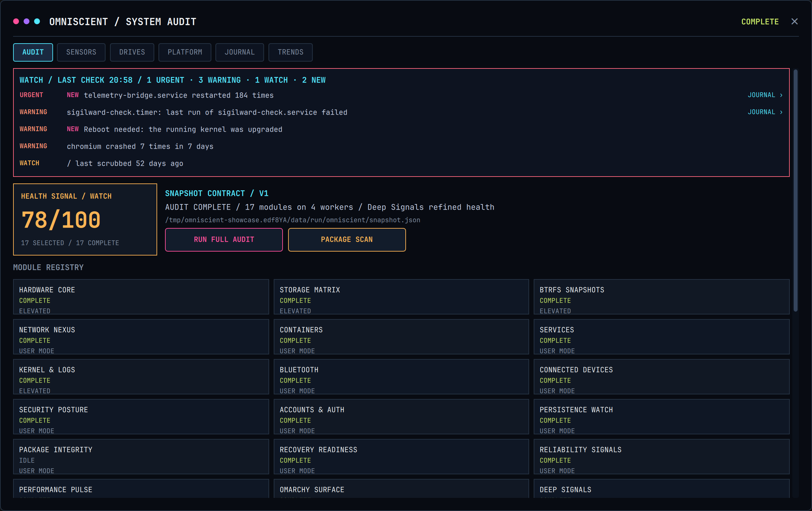Select the Bluetooth module card

coord(401,377)
